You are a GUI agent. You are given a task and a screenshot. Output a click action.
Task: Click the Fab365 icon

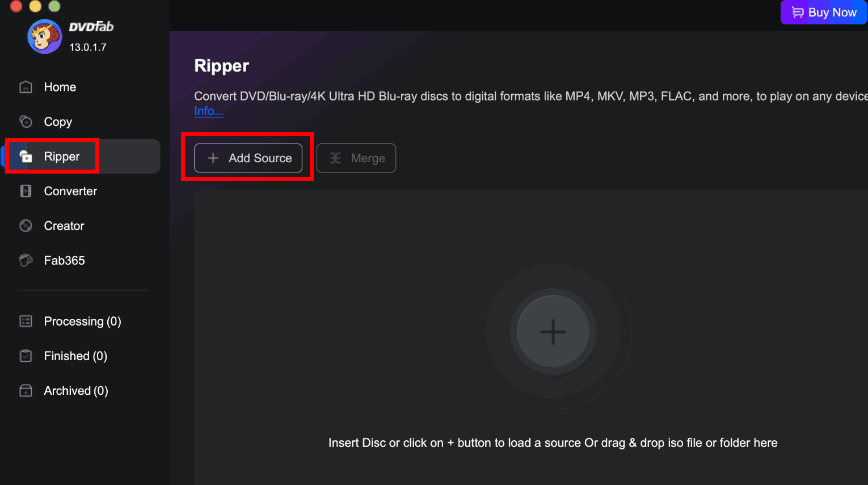tap(26, 260)
